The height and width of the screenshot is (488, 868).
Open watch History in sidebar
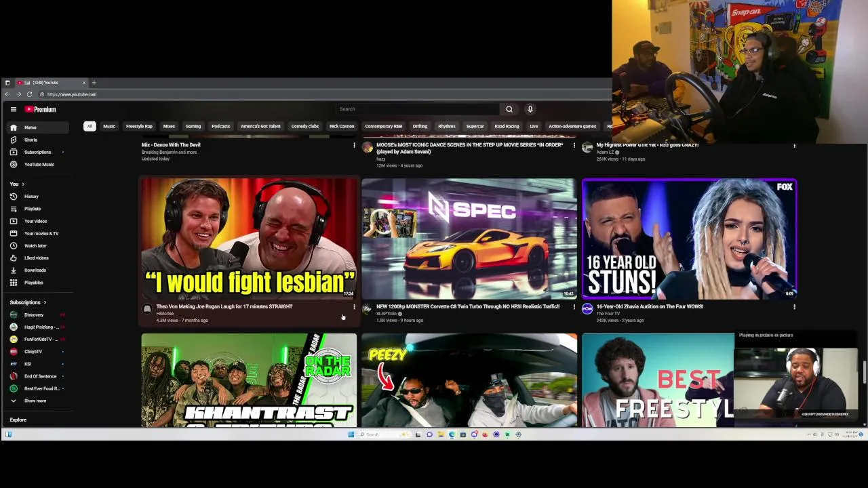tap(31, 197)
